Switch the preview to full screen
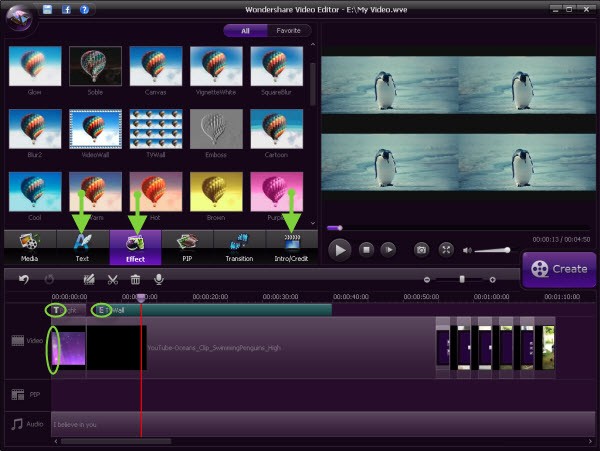Image resolution: width=600 pixels, height=451 pixels. 446,249
